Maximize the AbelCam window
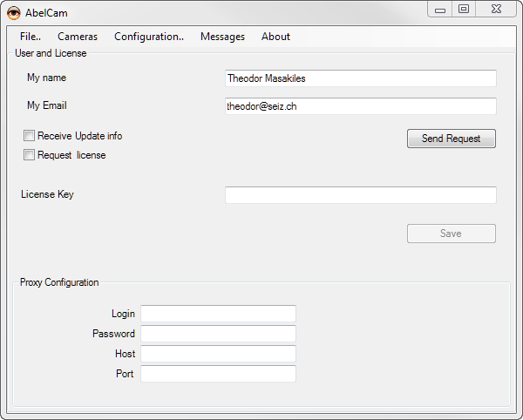 pyautogui.click(x=464, y=10)
